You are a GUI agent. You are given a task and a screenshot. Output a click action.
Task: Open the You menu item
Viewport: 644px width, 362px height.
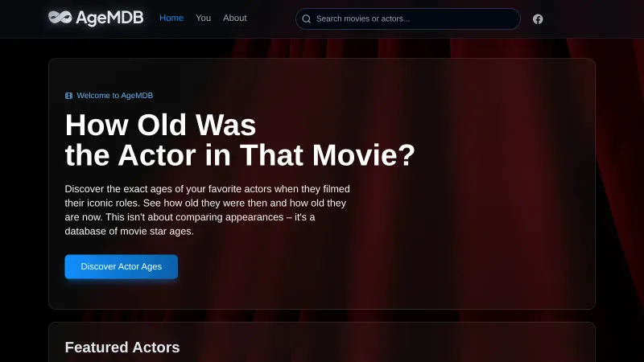(x=204, y=18)
